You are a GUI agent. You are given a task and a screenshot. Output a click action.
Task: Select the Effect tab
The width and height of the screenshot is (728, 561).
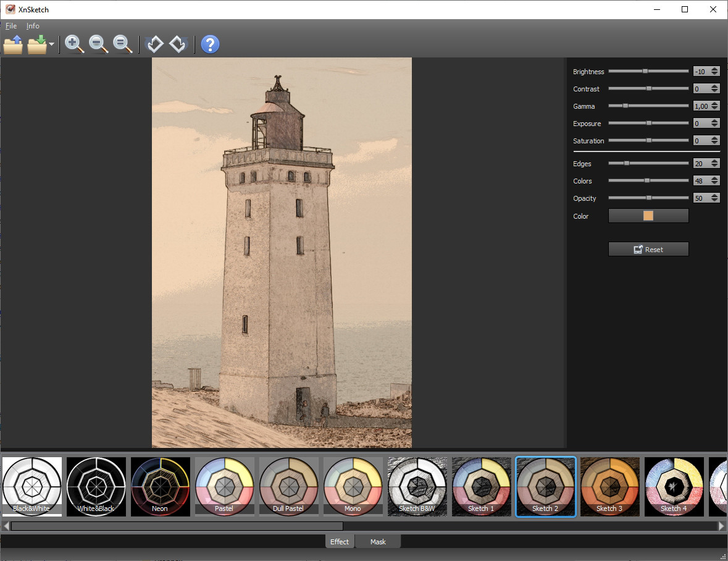[x=340, y=542]
